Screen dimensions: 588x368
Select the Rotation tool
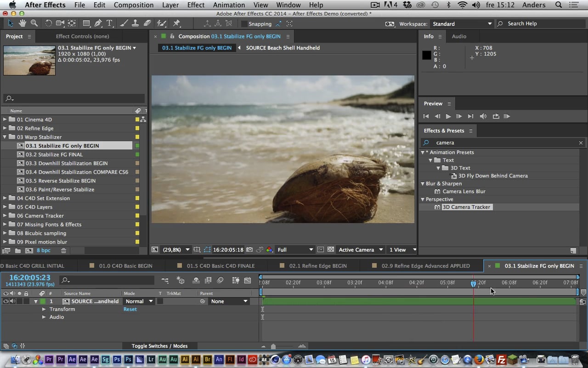point(48,23)
